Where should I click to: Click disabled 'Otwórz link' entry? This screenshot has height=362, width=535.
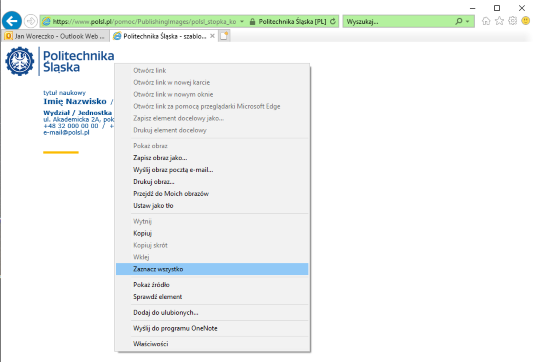(x=212, y=70)
